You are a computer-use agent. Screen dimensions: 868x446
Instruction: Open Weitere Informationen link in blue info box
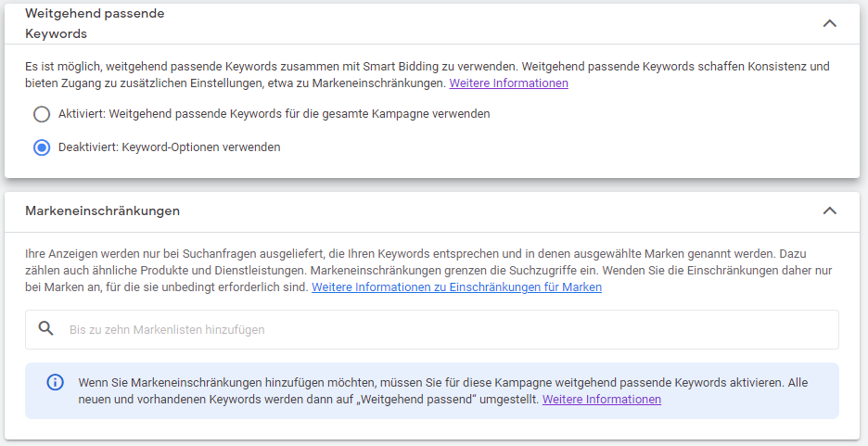602,399
